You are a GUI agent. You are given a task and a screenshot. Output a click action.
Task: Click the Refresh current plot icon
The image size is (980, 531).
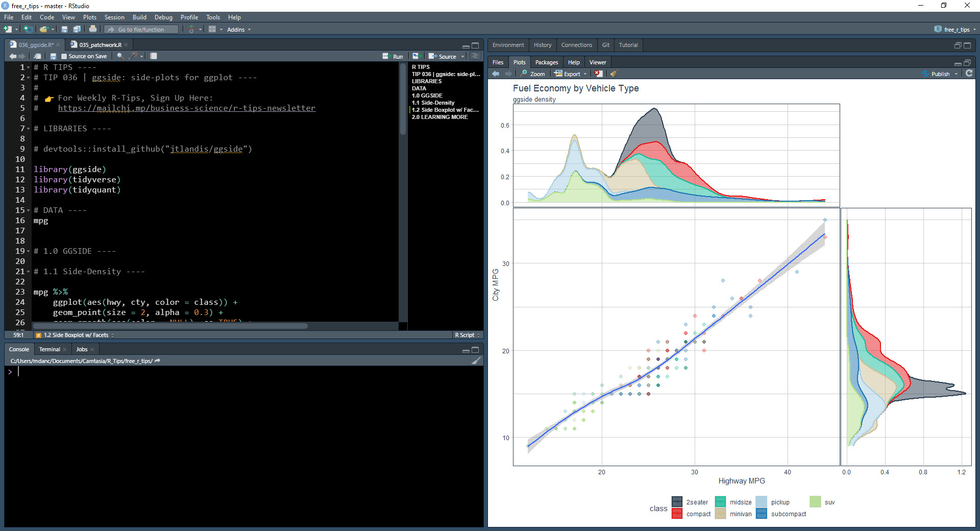pos(969,74)
